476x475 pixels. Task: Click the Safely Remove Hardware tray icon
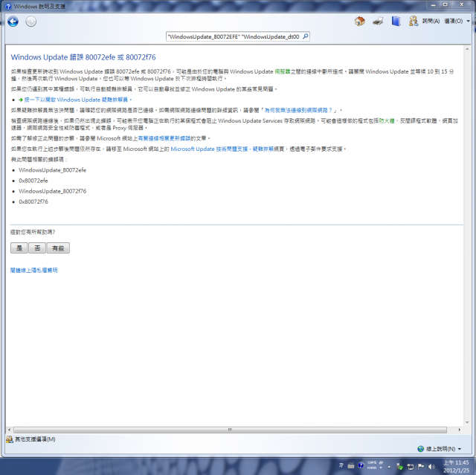(400, 467)
